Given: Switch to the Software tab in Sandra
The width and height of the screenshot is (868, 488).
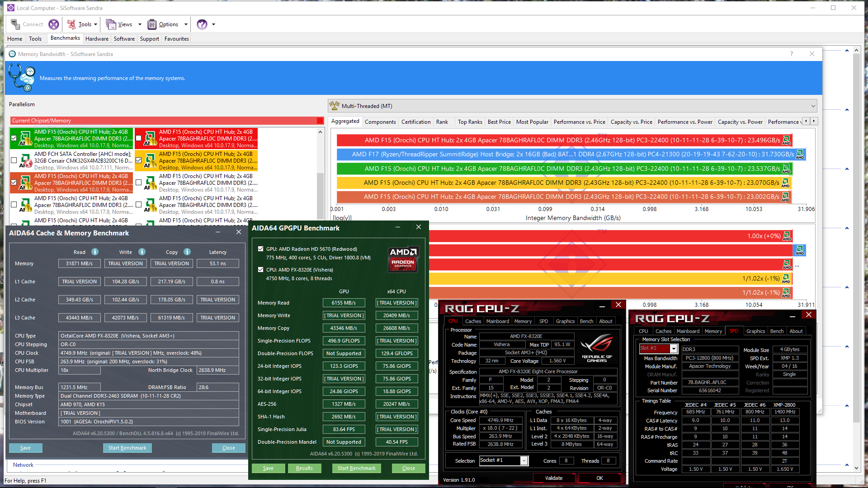Looking at the screenshot, I should [x=124, y=39].
